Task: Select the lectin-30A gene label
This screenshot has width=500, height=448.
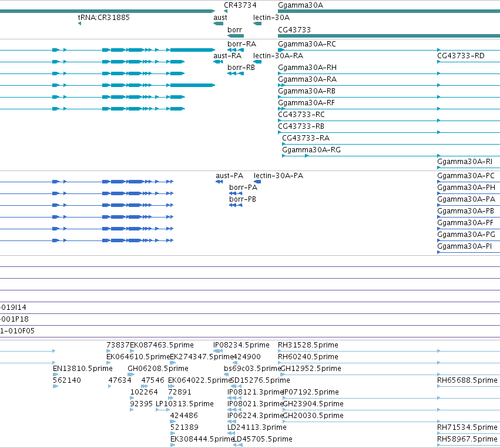Action: (271, 17)
